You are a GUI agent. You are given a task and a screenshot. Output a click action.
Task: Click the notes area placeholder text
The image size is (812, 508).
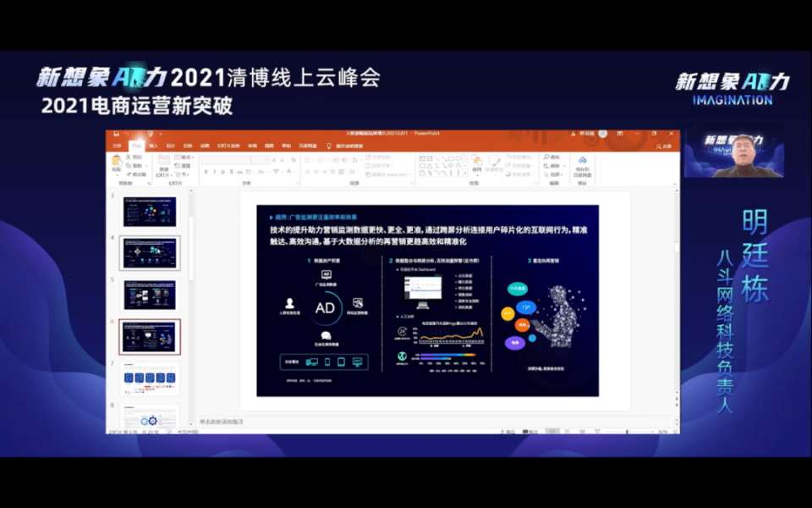[x=223, y=421]
